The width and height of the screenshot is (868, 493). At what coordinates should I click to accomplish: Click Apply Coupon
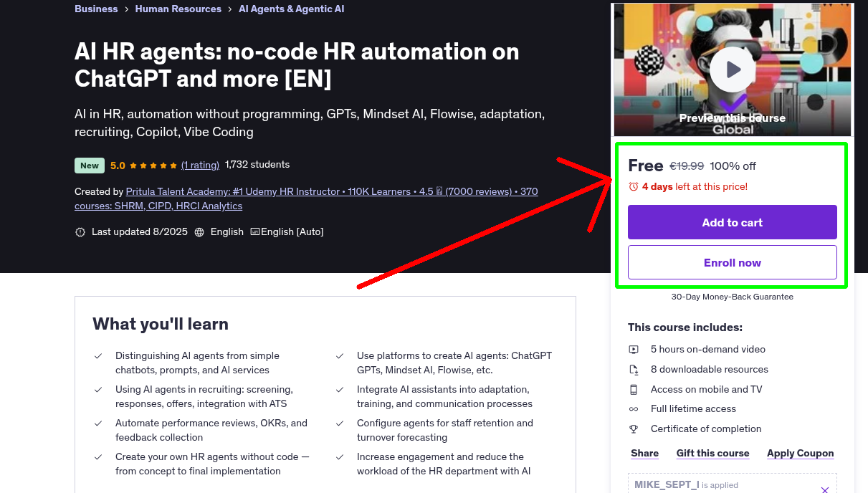801,453
